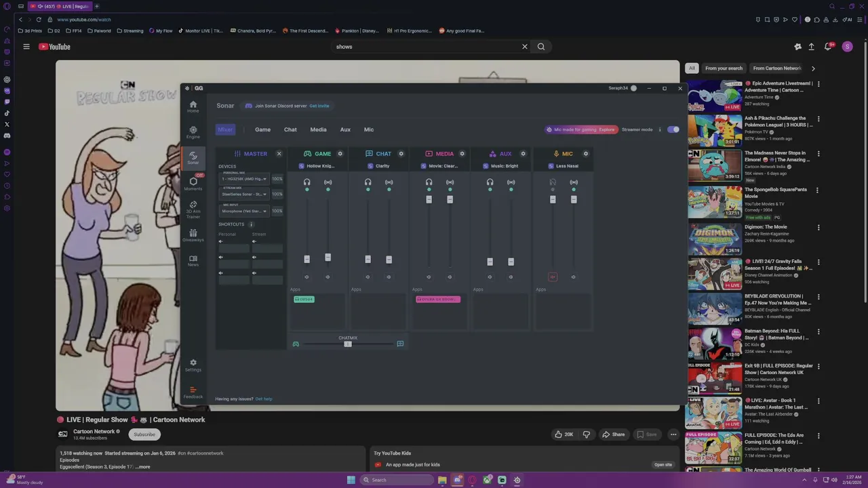This screenshot has height=488, width=868.
Task: Click Open site for YouTube Kids
Action: (x=663, y=465)
